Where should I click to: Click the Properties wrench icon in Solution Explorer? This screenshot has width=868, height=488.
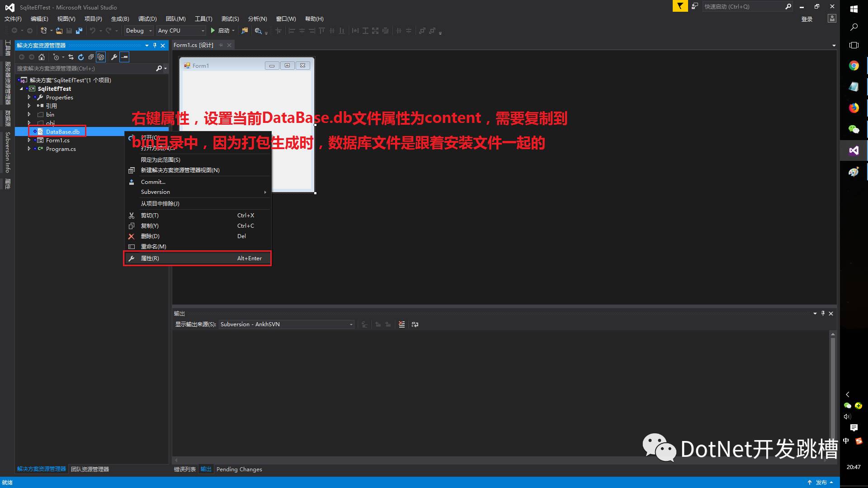[x=114, y=57]
